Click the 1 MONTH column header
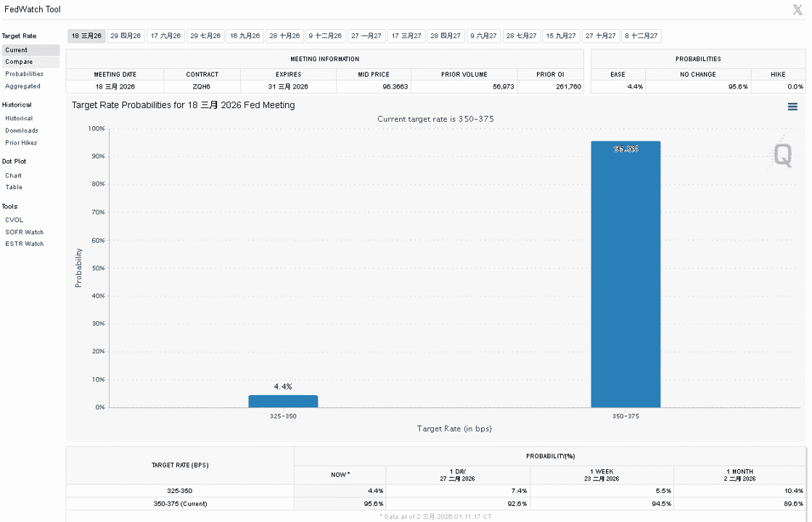 tap(740, 475)
